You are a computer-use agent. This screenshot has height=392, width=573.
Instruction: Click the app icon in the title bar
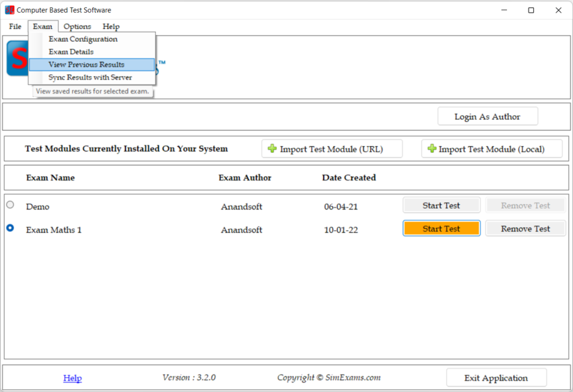(9, 10)
